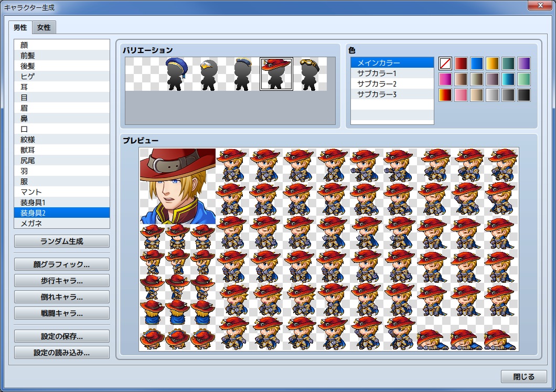Click the 閉じる button
This screenshot has height=392, width=556.
point(523,377)
